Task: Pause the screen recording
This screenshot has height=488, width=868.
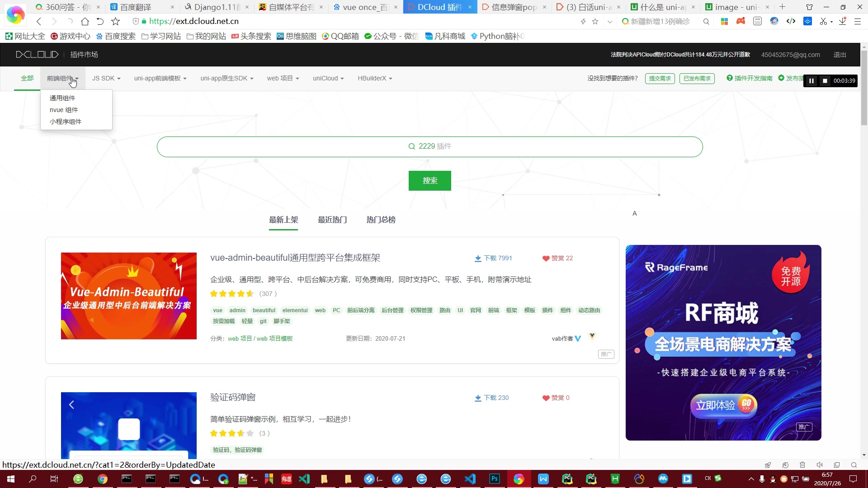Action: pyautogui.click(x=811, y=81)
